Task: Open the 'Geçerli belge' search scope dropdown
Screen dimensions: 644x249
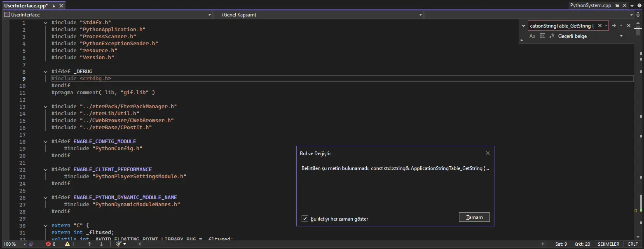Action: tap(621, 36)
